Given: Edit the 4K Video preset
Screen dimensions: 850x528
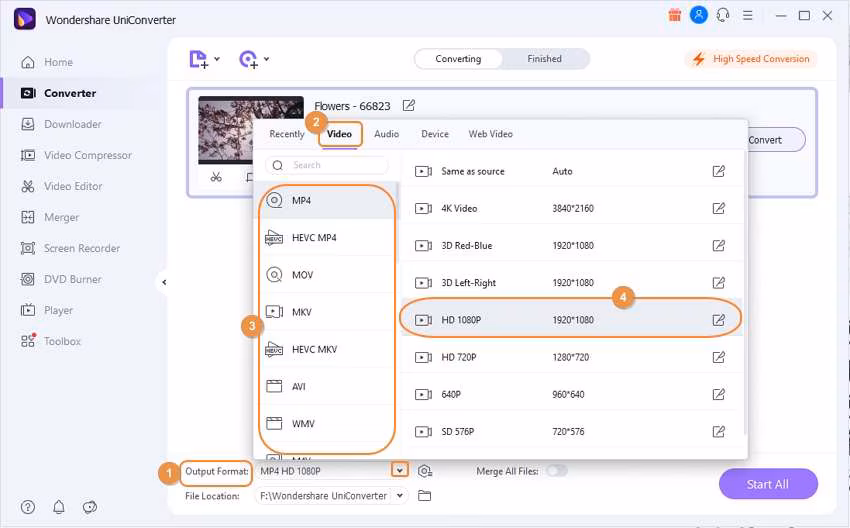Looking at the screenshot, I should (718, 208).
